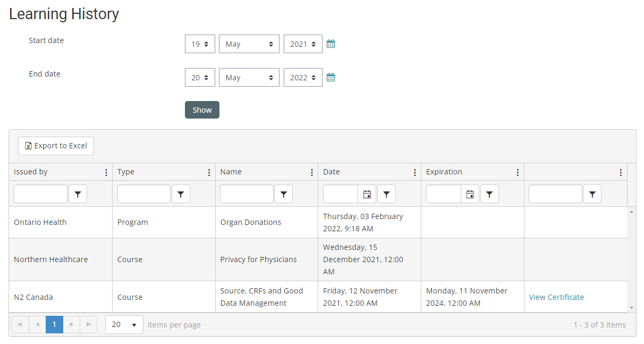Select Start date year dropdown 2021
Image resolution: width=644 pixels, height=344 pixels.
(303, 44)
